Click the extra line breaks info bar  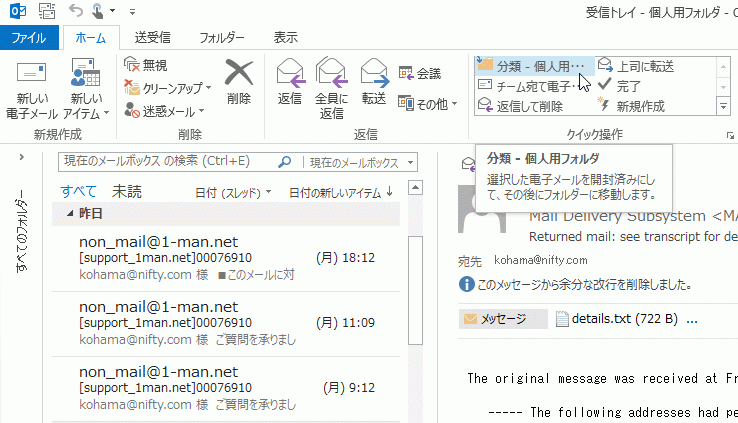tap(575, 284)
